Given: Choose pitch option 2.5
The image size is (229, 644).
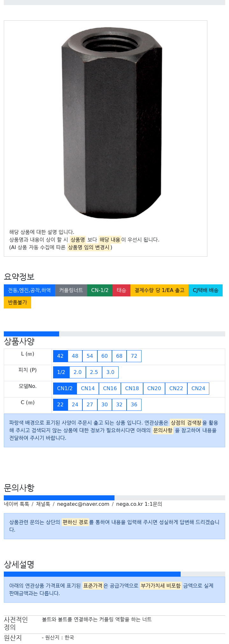Looking at the screenshot, I should [94, 372].
